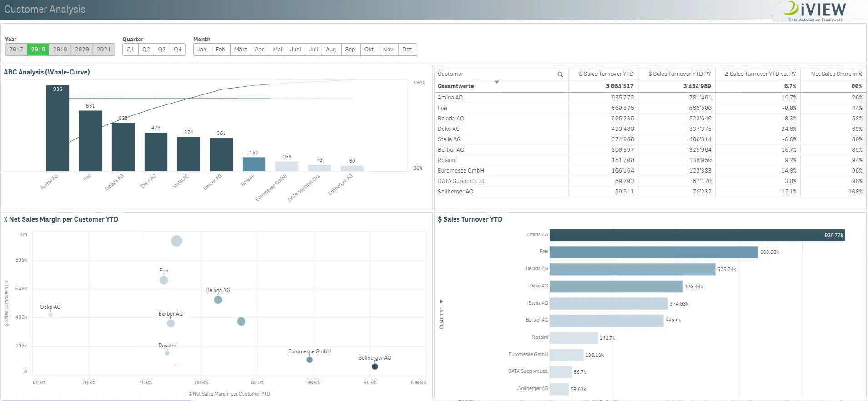Sort by Δ Sales Turnover YTD vs. PY header
The image size is (868, 401).
[760, 74]
